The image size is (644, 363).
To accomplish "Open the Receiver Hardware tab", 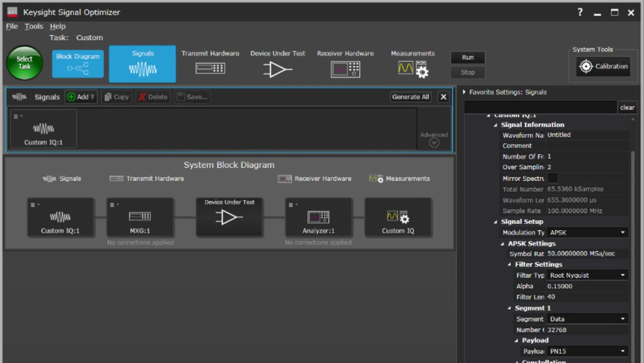I will coord(345,63).
